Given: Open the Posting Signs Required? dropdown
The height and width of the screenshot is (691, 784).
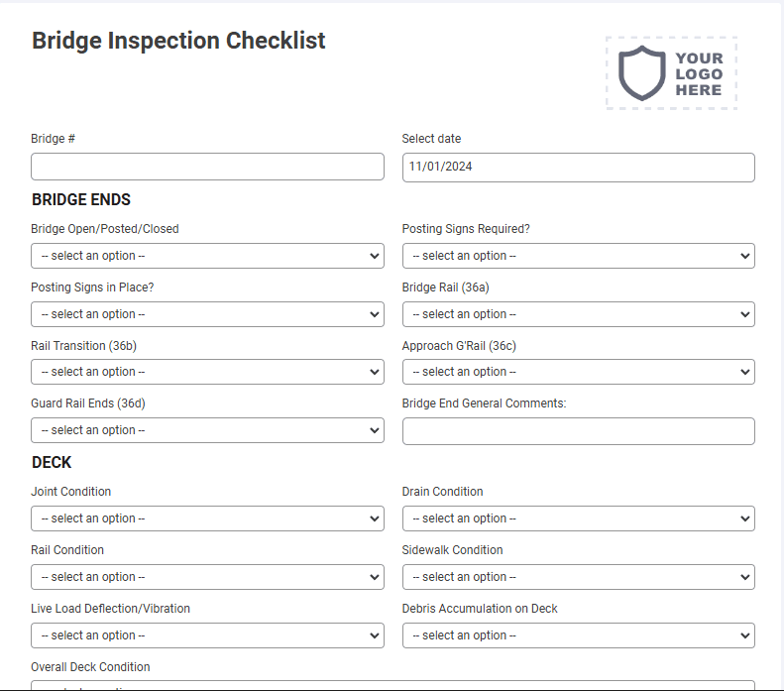Looking at the screenshot, I should pos(579,256).
